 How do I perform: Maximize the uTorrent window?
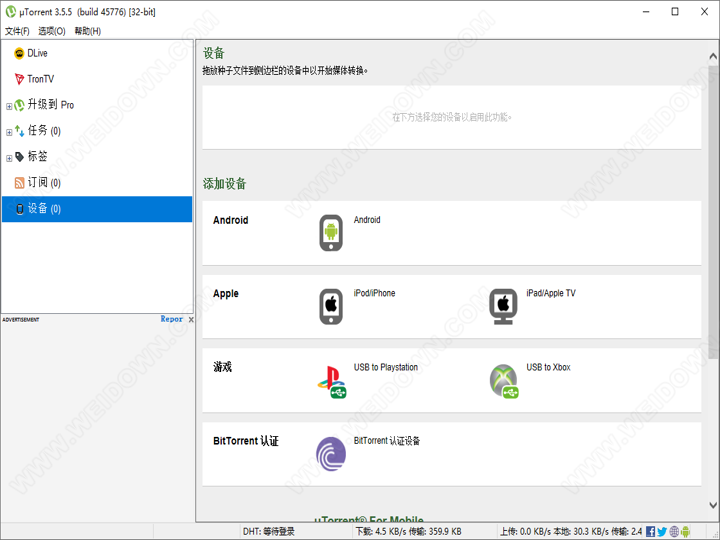click(675, 12)
